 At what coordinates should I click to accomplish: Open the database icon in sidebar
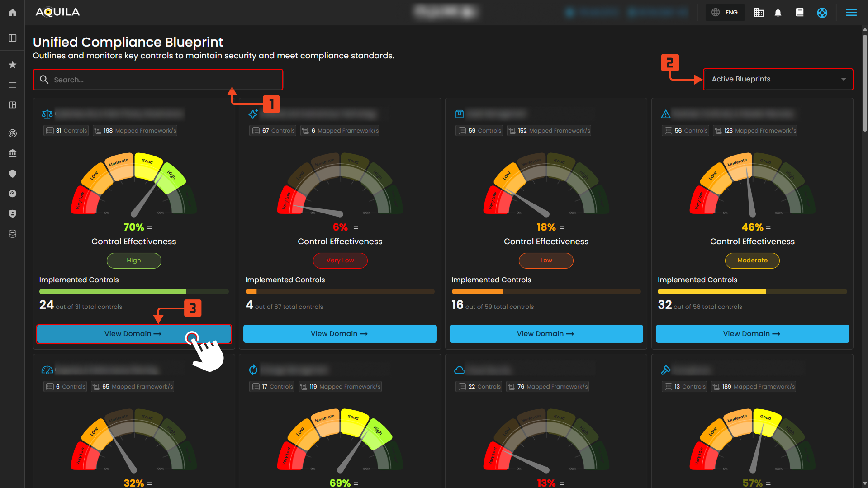[x=13, y=234]
